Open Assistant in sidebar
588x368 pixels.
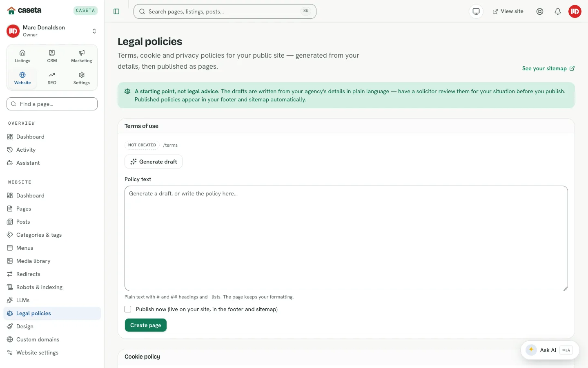[x=52, y=163]
